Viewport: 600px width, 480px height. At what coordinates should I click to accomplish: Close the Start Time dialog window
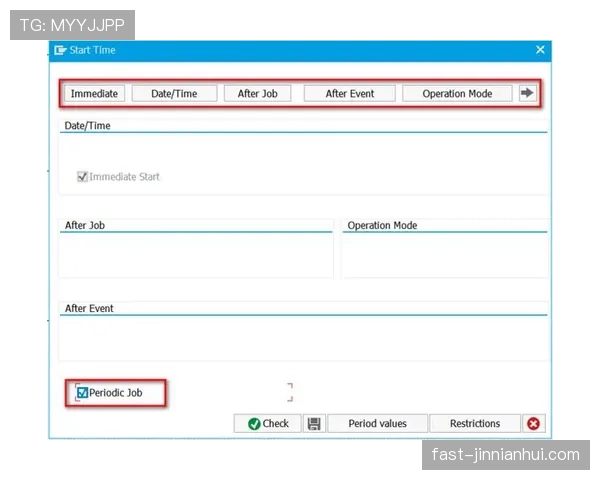(540, 50)
